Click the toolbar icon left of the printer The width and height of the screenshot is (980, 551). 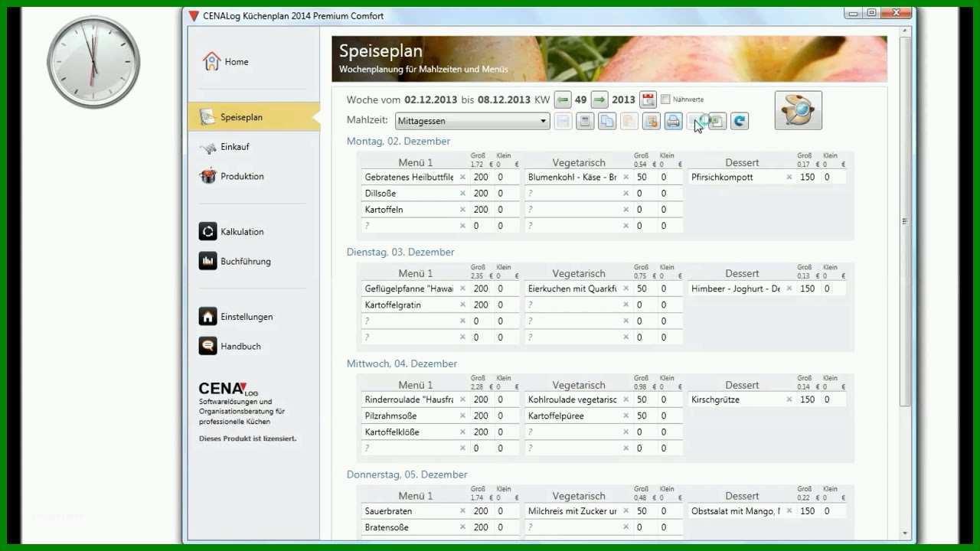(652, 121)
